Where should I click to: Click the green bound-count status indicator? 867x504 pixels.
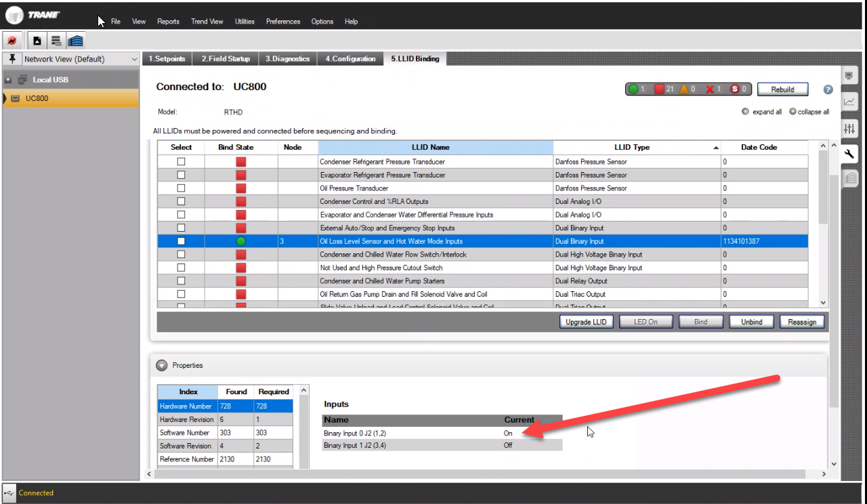click(x=633, y=89)
